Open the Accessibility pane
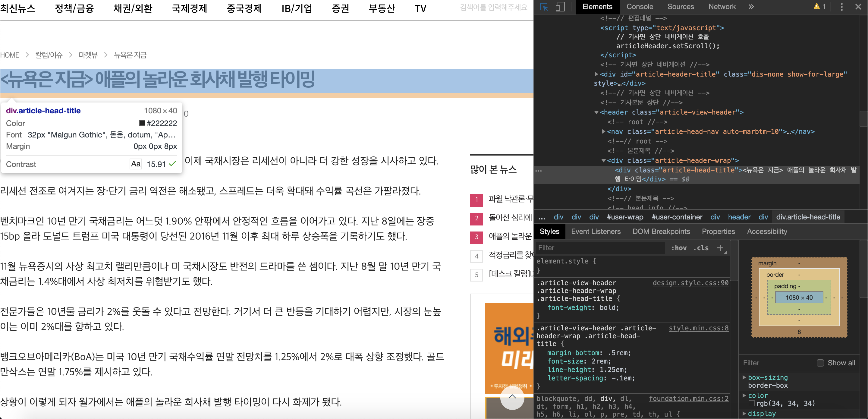 767,232
